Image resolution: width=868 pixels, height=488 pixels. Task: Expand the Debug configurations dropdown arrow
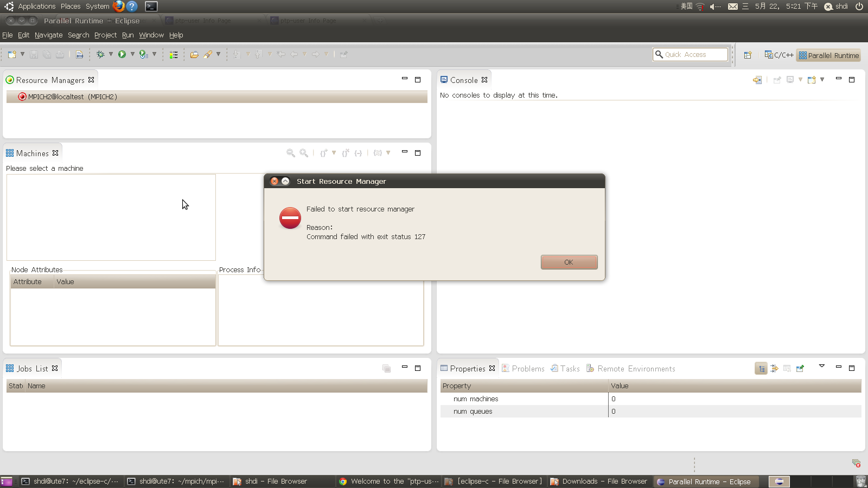click(x=111, y=54)
